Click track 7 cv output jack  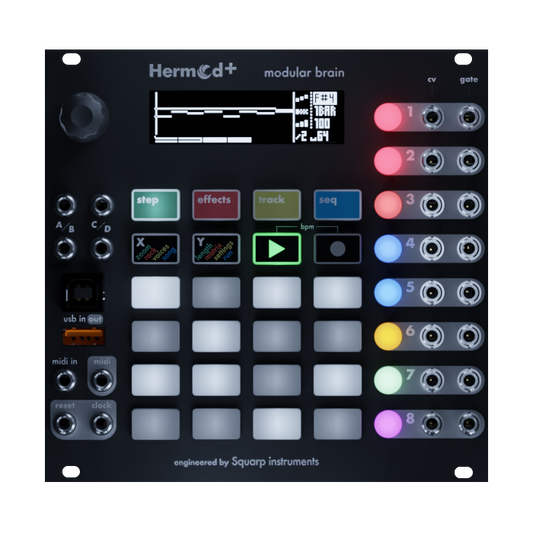[x=432, y=380]
